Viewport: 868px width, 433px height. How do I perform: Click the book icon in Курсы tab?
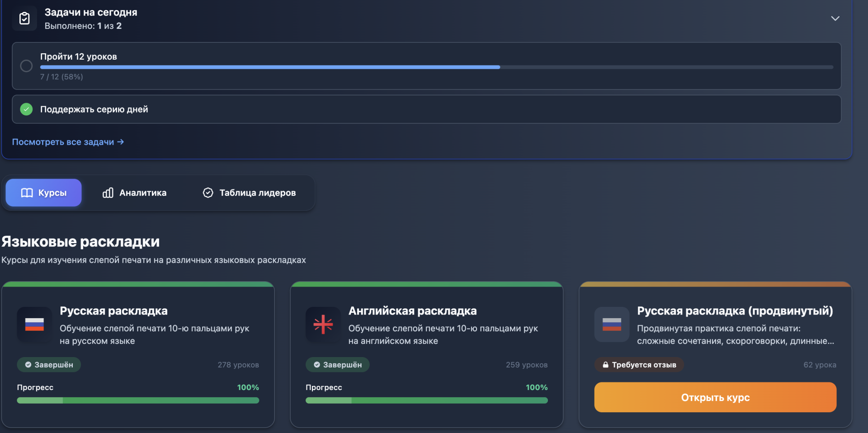coord(27,193)
